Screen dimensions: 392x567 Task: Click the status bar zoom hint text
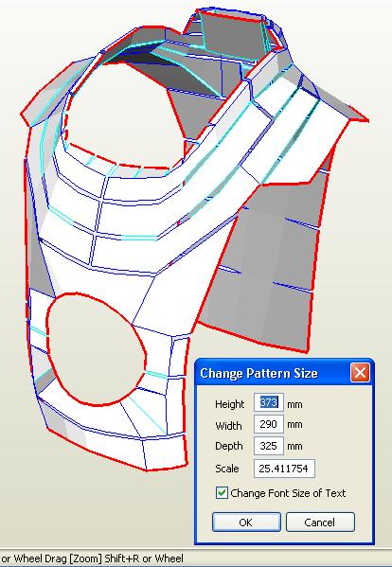[92, 558]
